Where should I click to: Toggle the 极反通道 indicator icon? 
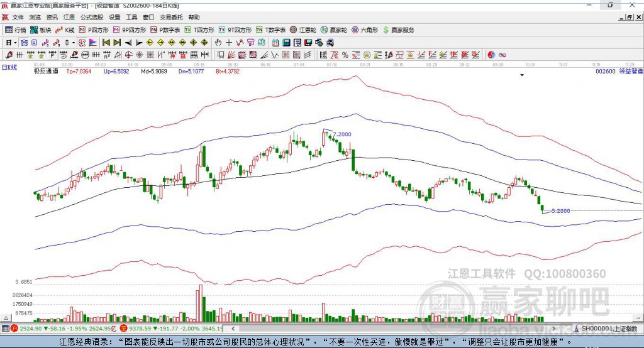pos(82,43)
